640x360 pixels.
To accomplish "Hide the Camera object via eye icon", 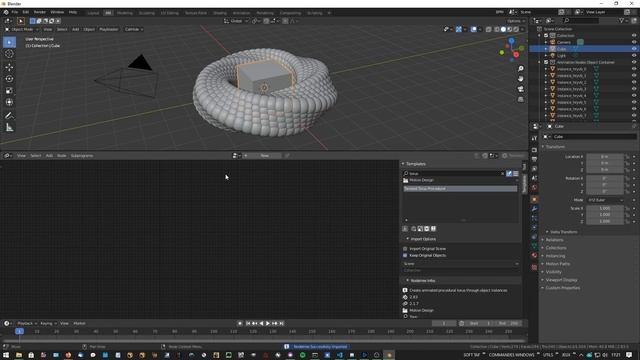I will pos(634,42).
